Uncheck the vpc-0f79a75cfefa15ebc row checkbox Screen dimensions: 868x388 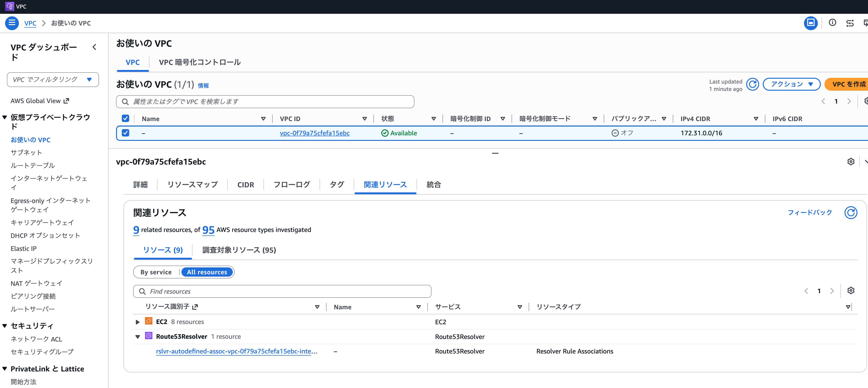tap(125, 133)
